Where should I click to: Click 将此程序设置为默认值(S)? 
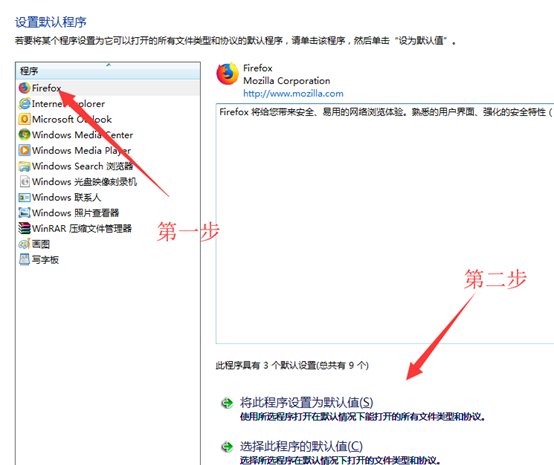click(306, 402)
